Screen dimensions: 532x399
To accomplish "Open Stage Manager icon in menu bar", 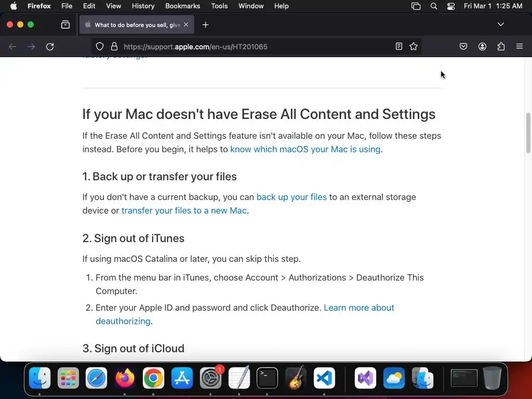I will point(416,6).
